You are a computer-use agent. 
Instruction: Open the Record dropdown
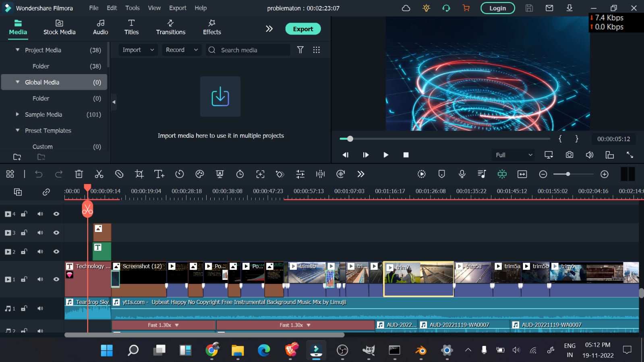(x=182, y=50)
